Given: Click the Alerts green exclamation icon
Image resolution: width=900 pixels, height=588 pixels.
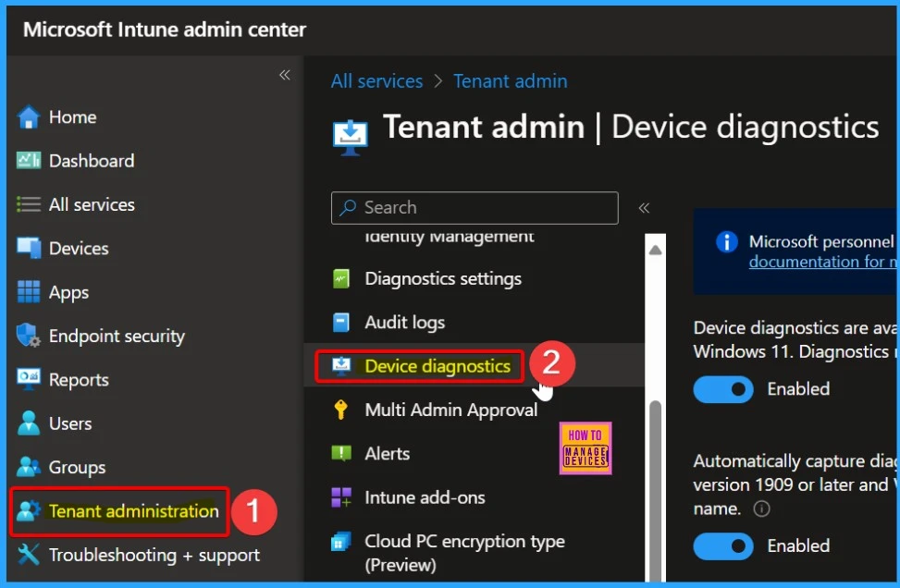Looking at the screenshot, I should (341, 453).
